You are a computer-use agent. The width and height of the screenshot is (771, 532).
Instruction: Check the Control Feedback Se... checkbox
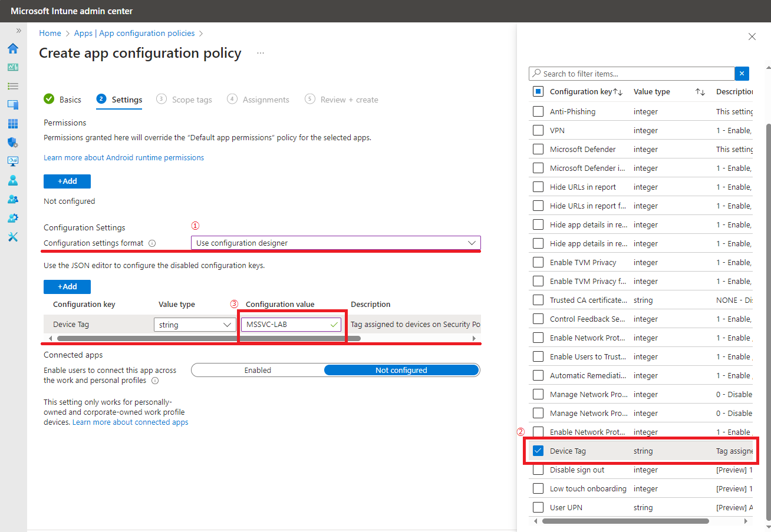tap(538, 319)
